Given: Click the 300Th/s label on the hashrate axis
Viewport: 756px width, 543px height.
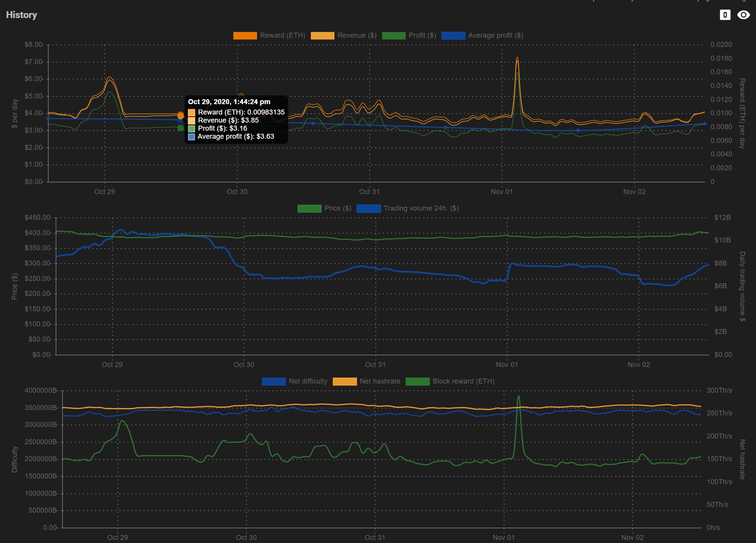Looking at the screenshot, I should click(x=719, y=390).
